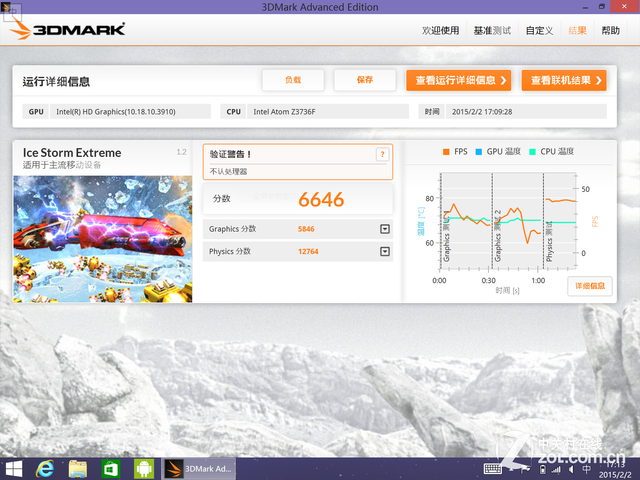This screenshot has height=480, width=640.
Task: Click the validation warning question mark icon
Action: pyautogui.click(x=382, y=154)
